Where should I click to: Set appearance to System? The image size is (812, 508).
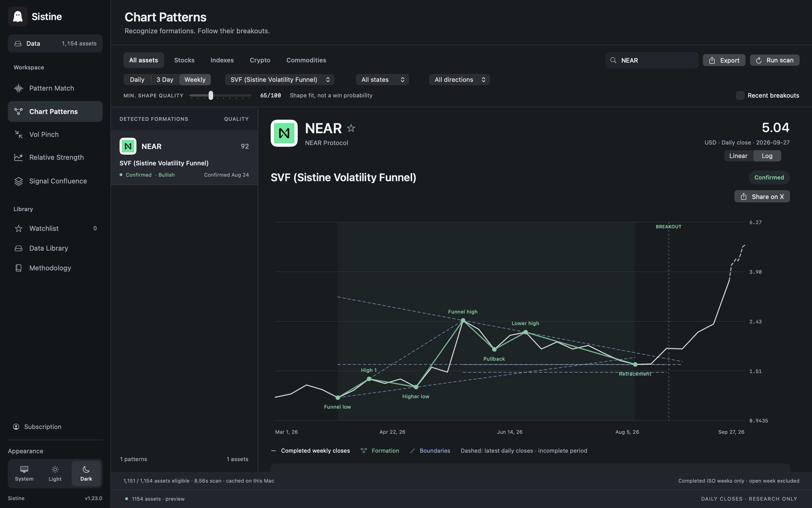tap(24, 473)
